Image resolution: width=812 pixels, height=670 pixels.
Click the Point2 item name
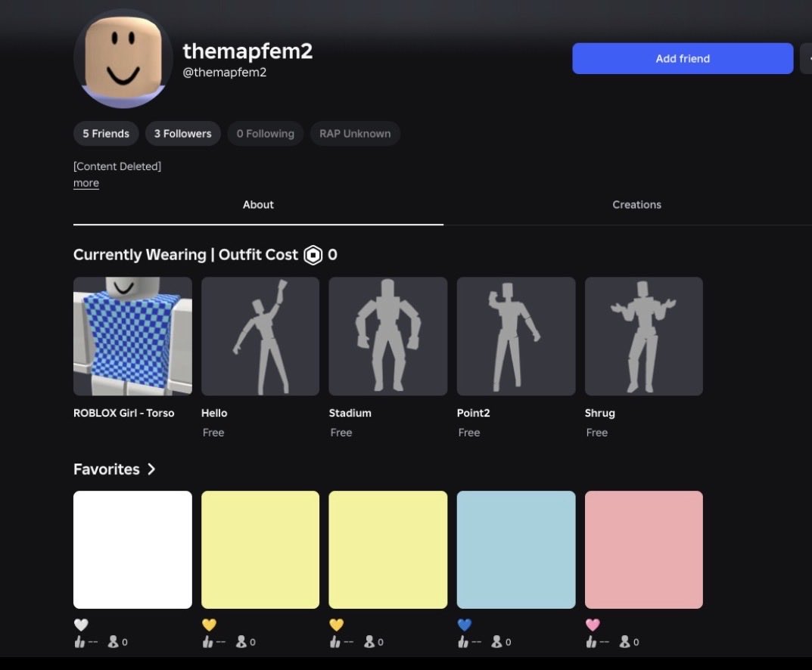tap(473, 413)
